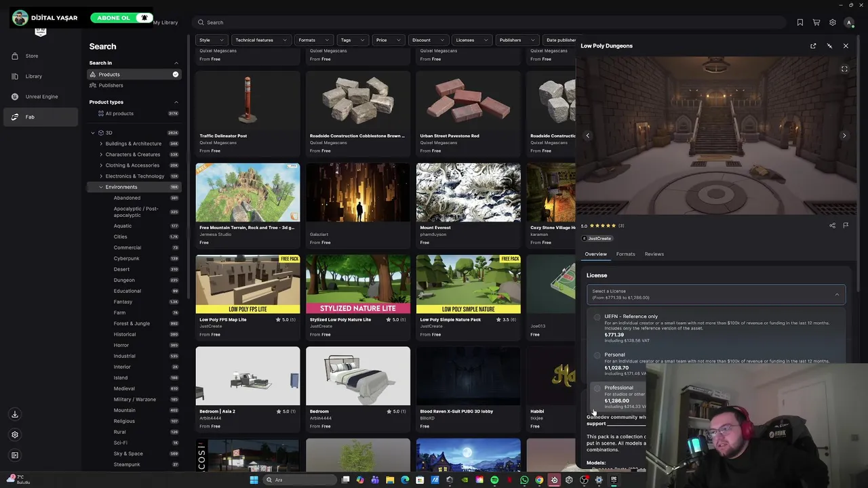This screenshot has width=868, height=488.
Task: Open Low Poly Dungeons in new window
Action: point(813,46)
